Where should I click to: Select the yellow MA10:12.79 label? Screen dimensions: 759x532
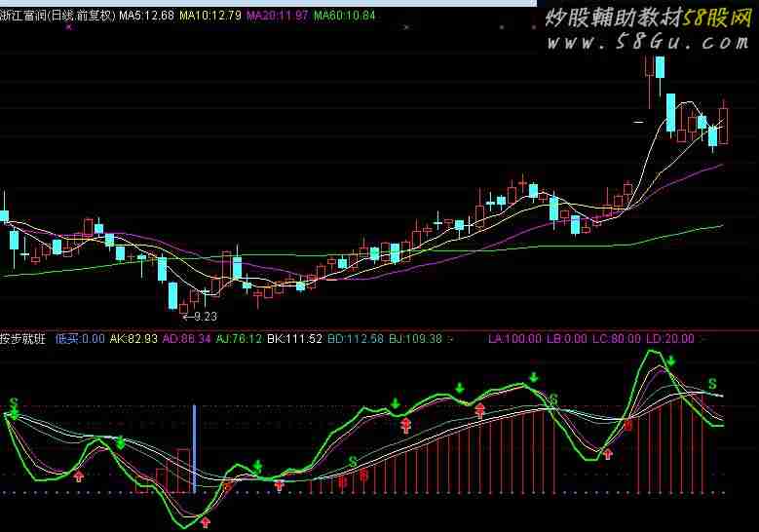coord(209,17)
